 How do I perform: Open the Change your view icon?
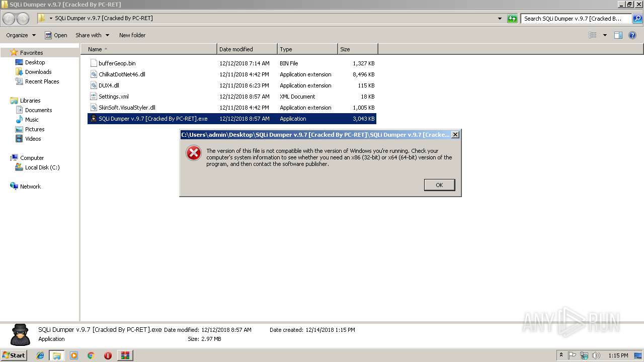click(593, 35)
